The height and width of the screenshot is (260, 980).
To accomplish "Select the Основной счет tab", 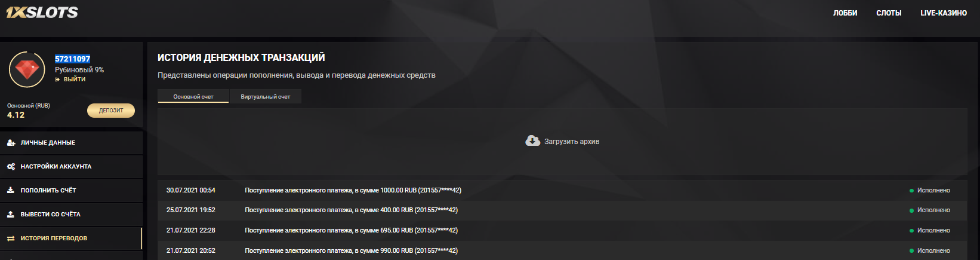I will (193, 97).
